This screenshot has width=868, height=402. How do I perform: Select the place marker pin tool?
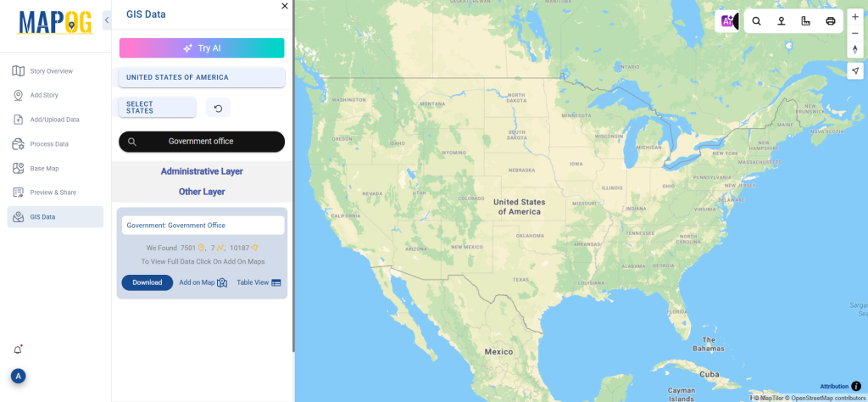point(781,21)
